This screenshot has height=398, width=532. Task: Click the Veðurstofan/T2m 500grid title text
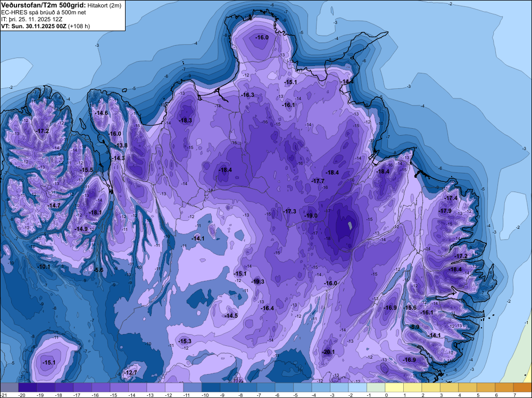[x=44, y=5]
